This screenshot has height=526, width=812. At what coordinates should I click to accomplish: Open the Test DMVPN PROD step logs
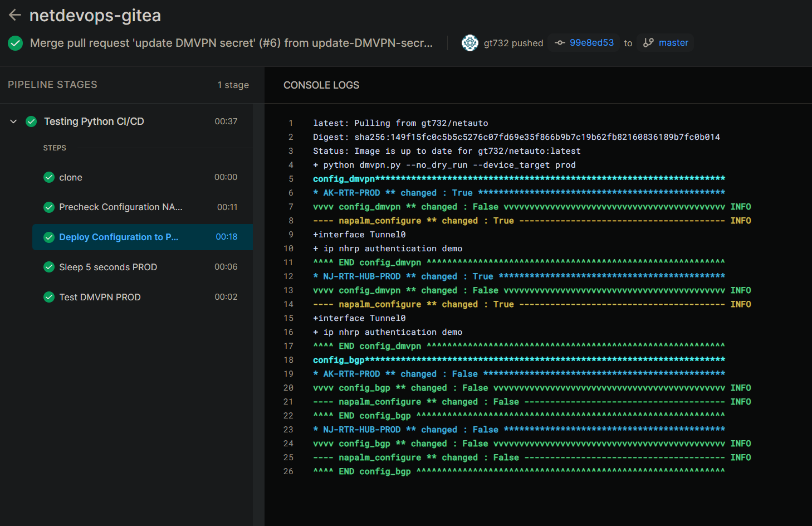[x=100, y=298]
